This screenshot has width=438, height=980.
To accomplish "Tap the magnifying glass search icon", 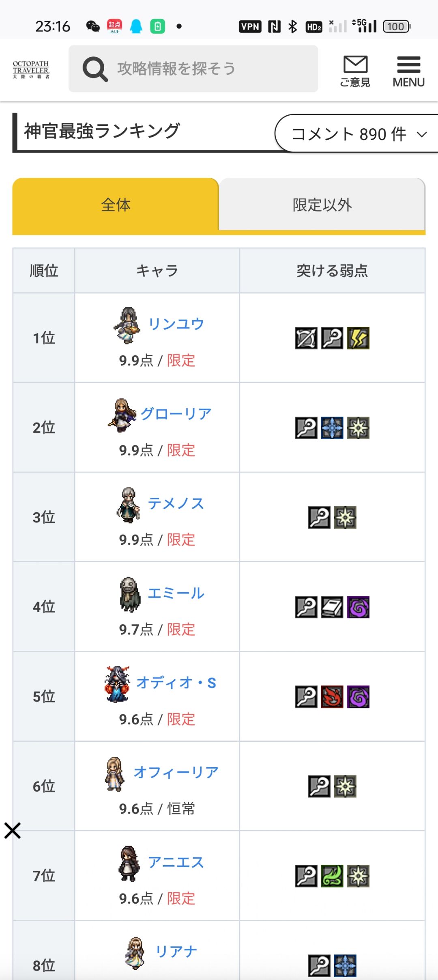I will (x=95, y=69).
